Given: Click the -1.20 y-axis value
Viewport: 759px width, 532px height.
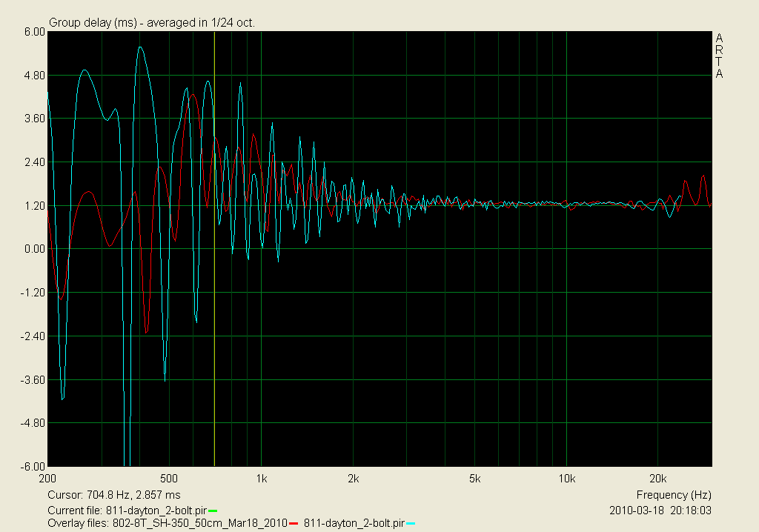Looking at the screenshot, I should point(33,293).
